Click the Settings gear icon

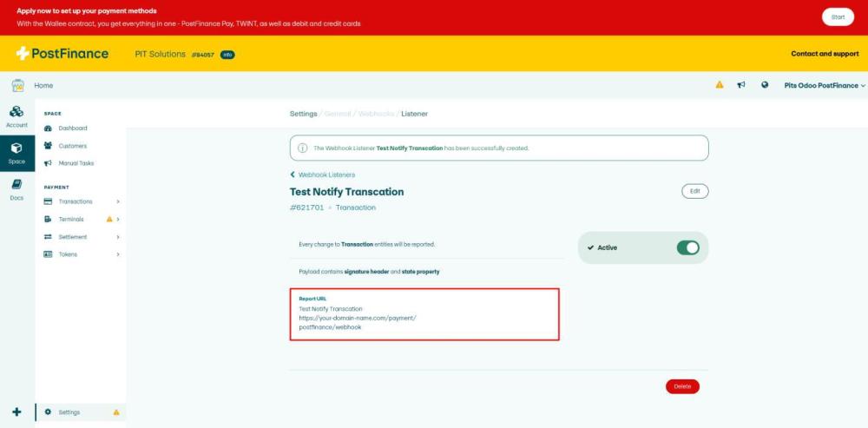48,412
